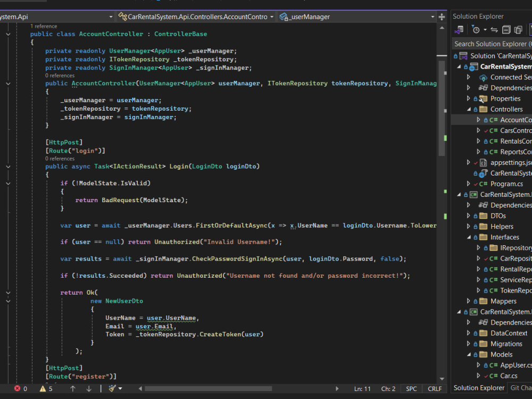
Task: Expand the CarsContro... file node
Action: coord(478,131)
